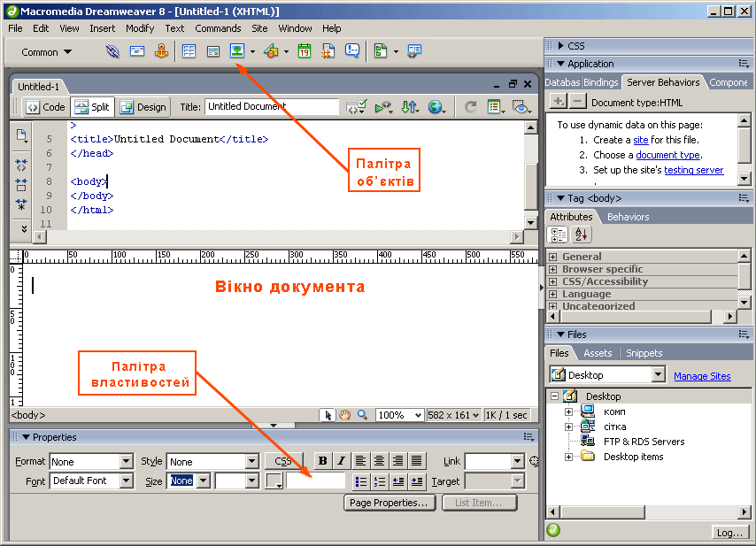756x546 pixels.
Task: Expand the General attributes group
Action: coord(552,257)
